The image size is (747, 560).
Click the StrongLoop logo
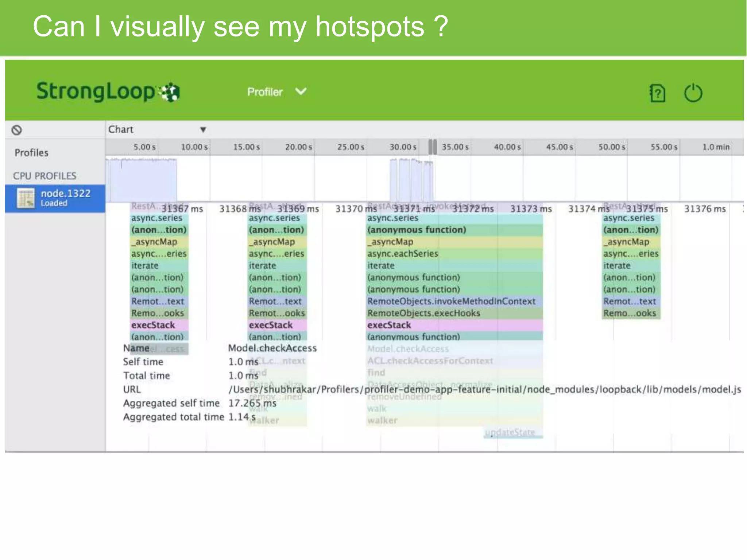click(108, 92)
